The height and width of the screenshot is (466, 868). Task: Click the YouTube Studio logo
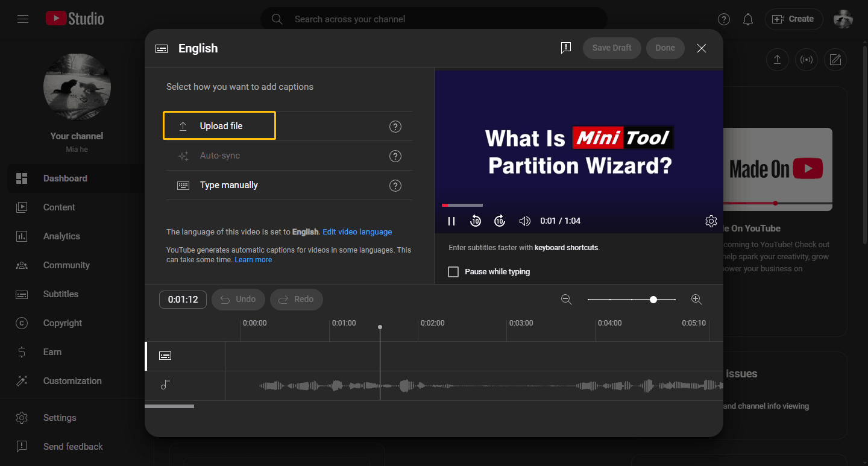(75, 19)
